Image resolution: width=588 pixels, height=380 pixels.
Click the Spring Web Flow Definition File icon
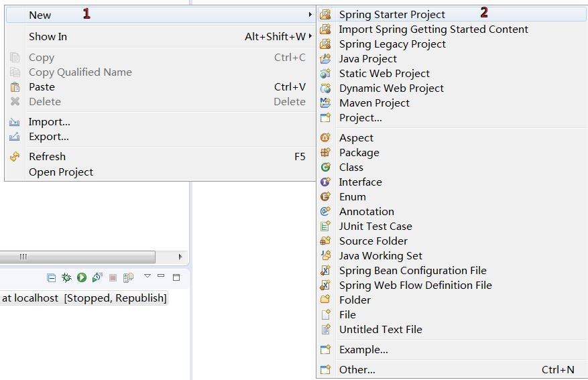[325, 286]
